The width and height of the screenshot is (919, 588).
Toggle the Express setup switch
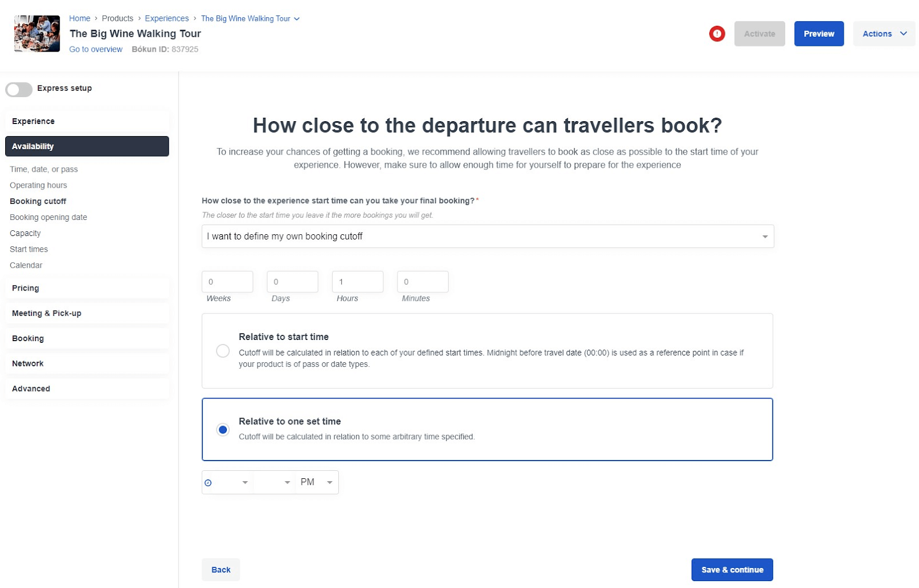18,90
